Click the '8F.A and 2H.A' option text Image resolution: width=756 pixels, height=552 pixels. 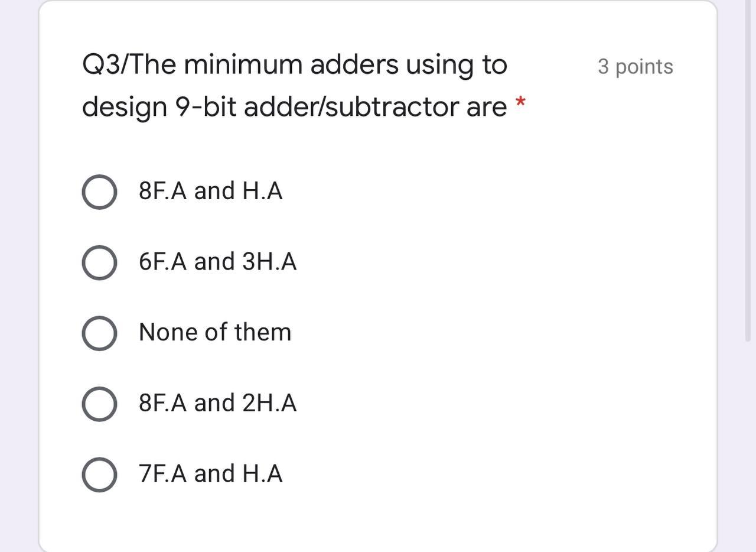point(217,403)
